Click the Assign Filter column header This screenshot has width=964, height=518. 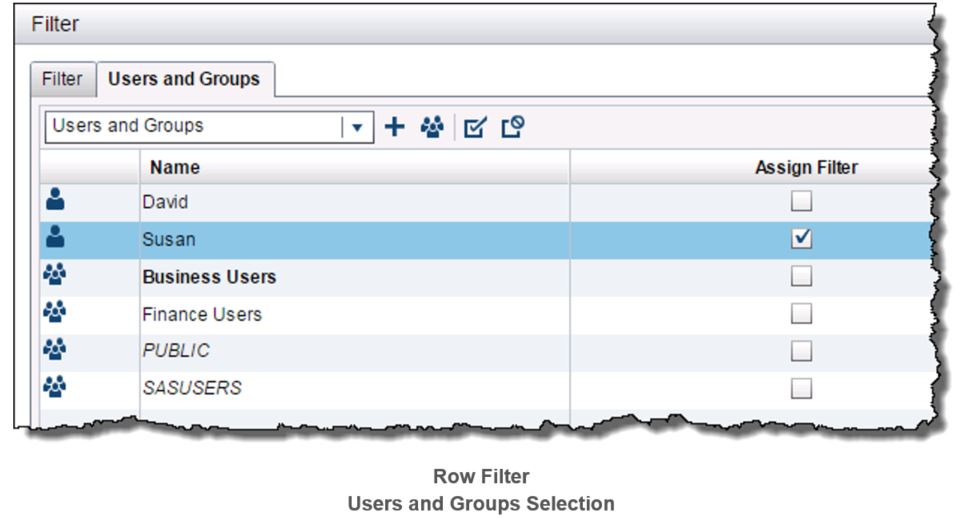point(806,167)
